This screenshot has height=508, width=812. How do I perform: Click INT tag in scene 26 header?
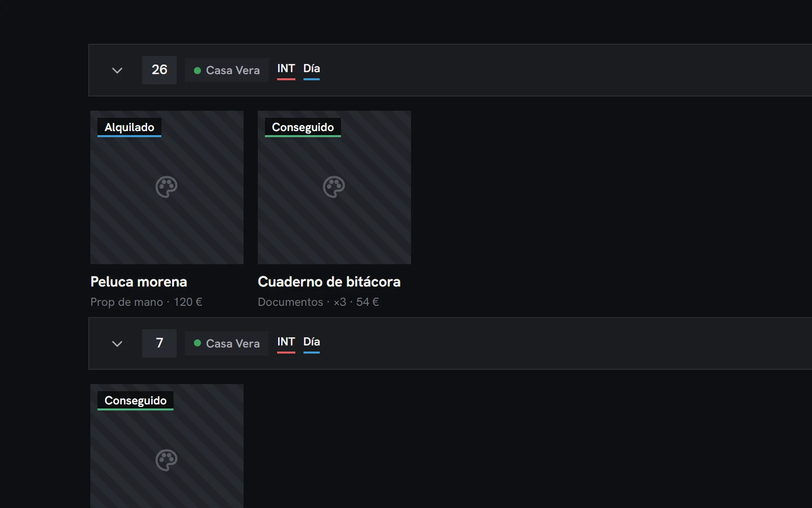point(286,70)
